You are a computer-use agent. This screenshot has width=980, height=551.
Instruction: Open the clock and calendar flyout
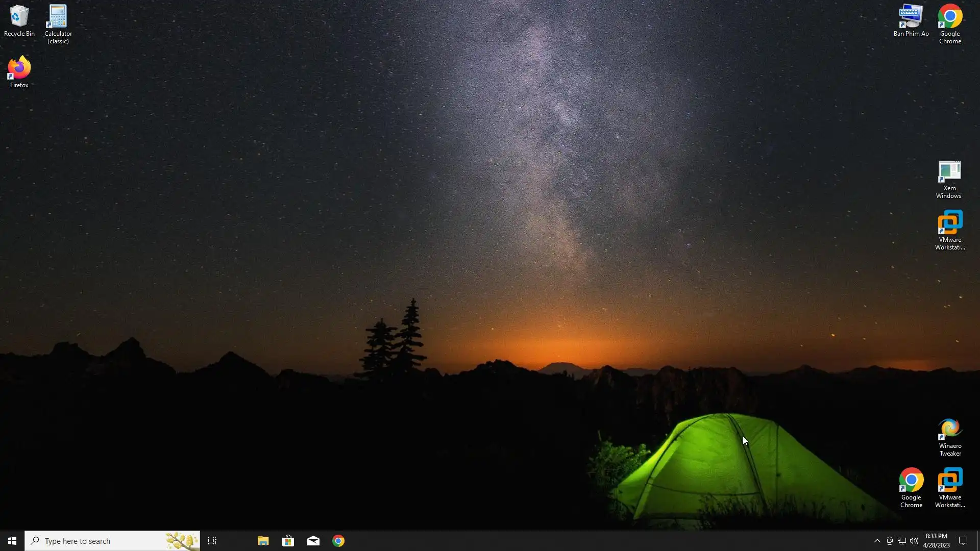(x=936, y=541)
